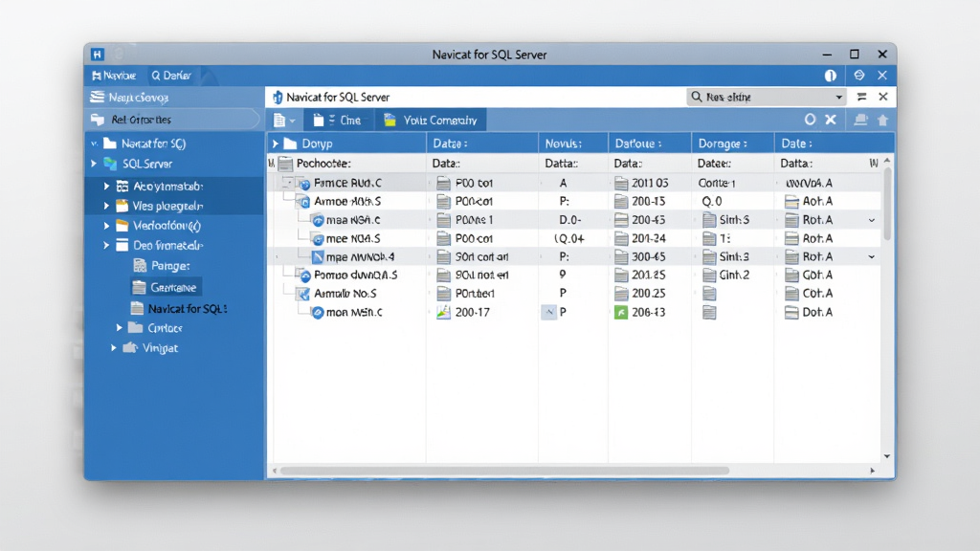Viewport: 980px width, 551px height.
Task: Close the blue menu bar panel X
Action: click(882, 75)
